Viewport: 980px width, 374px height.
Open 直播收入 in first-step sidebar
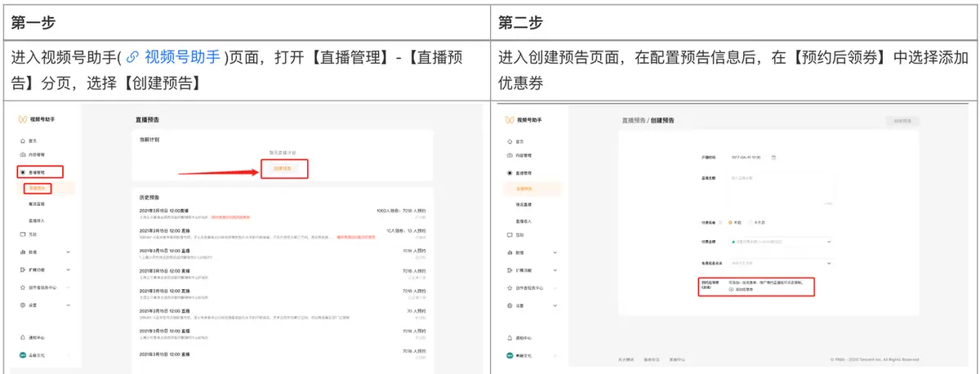click(x=38, y=219)
